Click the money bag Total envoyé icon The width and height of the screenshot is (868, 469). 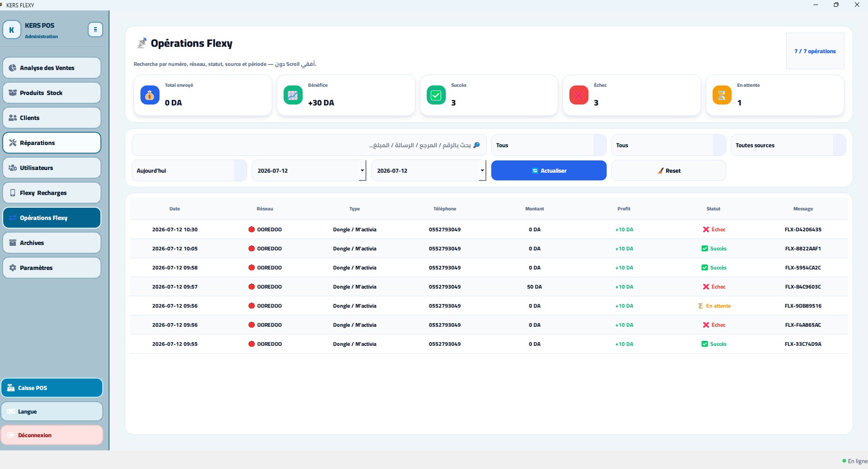point(150,95)
